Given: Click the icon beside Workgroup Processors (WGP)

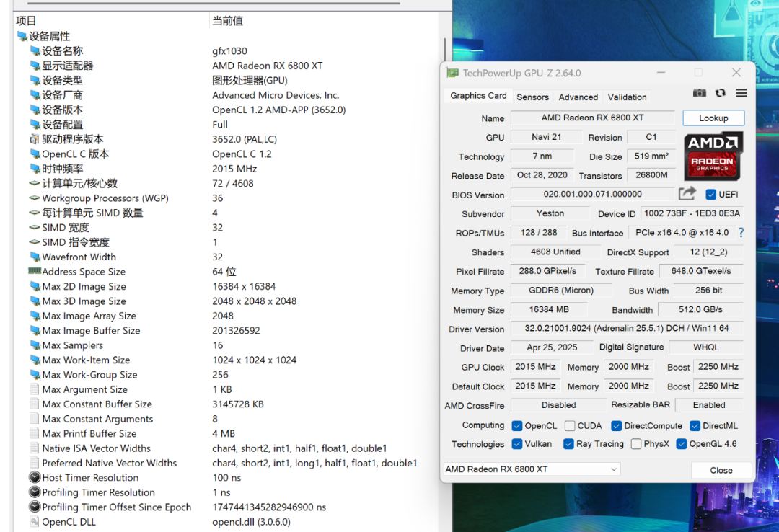Looking at the screenshot, I should coord(35,198).
